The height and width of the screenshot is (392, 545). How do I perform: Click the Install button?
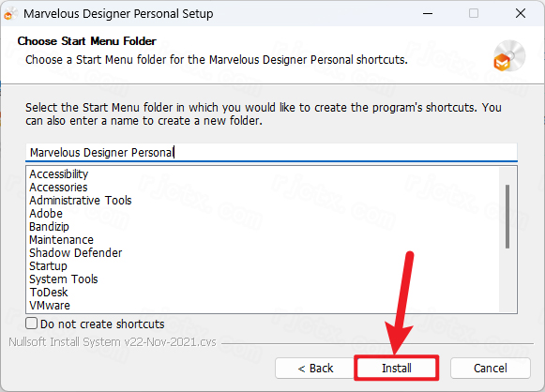(396, 368)
